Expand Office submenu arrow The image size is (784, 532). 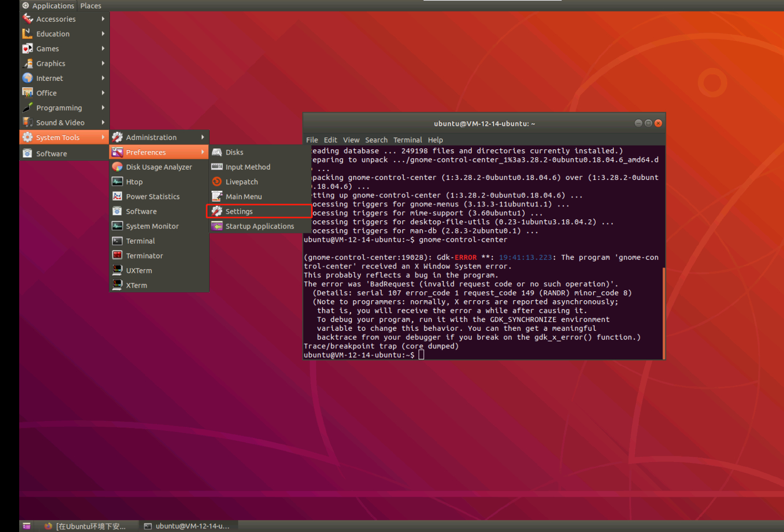click(103, 93)
